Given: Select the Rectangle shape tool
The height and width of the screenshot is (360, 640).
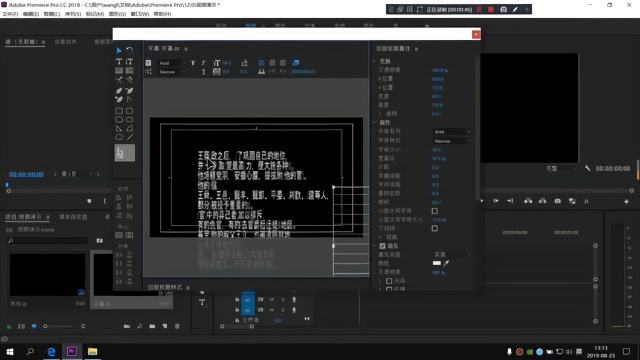Looking at the screenshot, I should 119,111.
